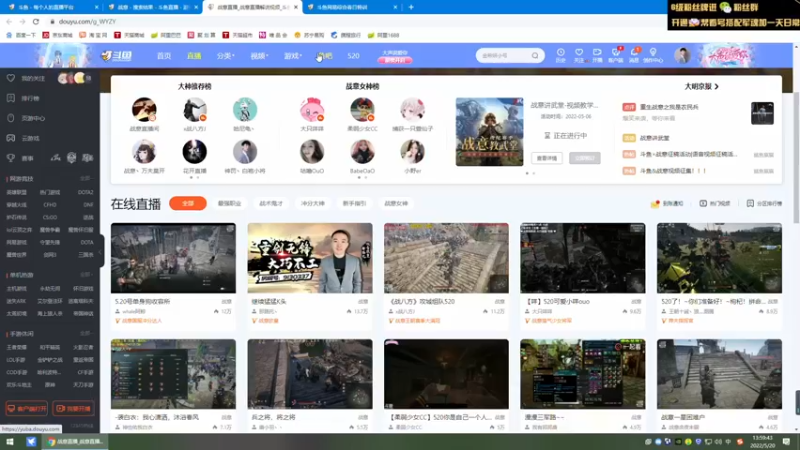Screen dimensions: 800x450
Task: Open the 重剑无锋 stream thumbnail
Action: pos(310,258)
